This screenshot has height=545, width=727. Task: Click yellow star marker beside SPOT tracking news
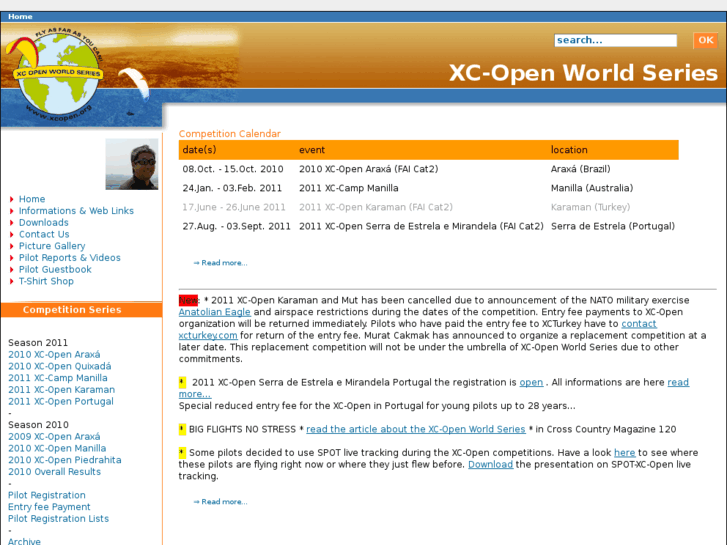182,452
